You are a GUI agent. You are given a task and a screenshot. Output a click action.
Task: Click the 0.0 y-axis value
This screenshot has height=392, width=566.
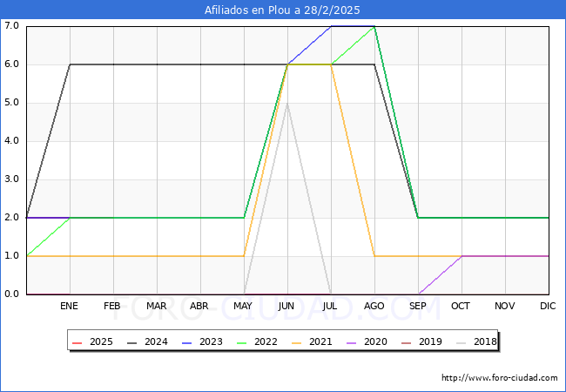click(x=11, y=294)
